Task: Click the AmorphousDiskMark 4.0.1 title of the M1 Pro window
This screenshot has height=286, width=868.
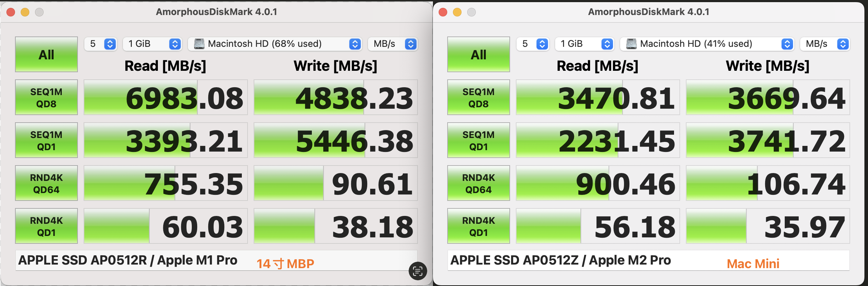Action: [x=216, y=12]
